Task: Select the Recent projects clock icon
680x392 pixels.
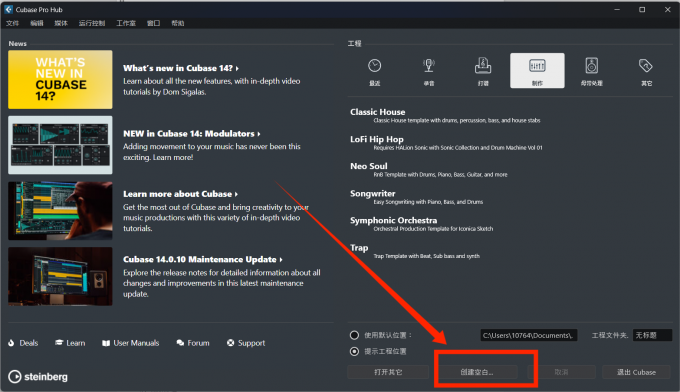Action: pos(375,66)
